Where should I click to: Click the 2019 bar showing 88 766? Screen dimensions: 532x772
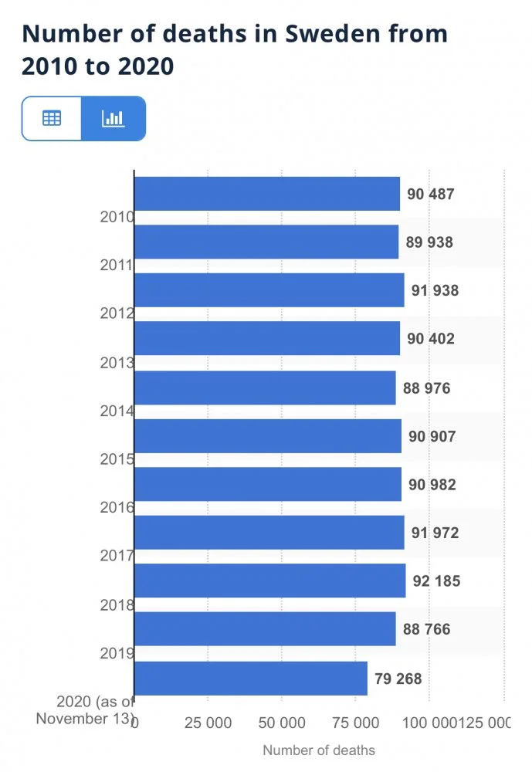pos(265,629)
